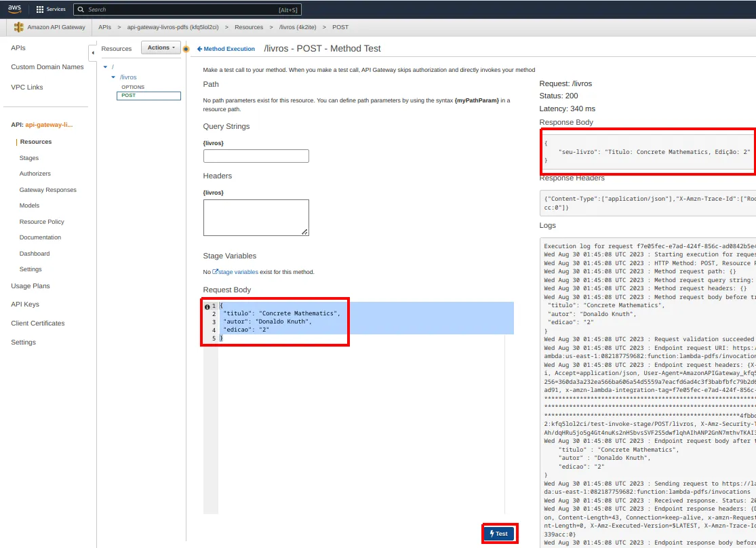Click the {livros} query string input
The image size is (756, 548).
tap(256, 156)
